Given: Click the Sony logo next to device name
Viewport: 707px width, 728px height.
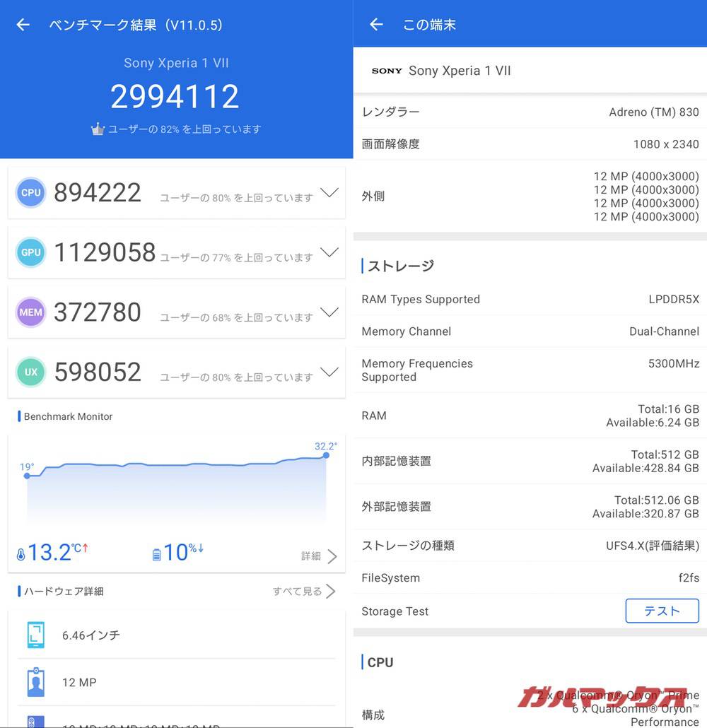Looking at the screenshot, I should tap(386, 71).
